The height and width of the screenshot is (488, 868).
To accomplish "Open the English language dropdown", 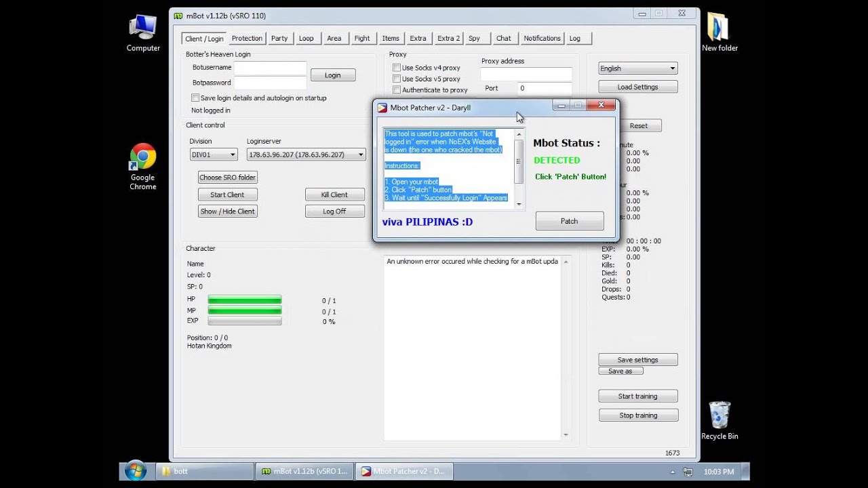I will pos(638,68).
